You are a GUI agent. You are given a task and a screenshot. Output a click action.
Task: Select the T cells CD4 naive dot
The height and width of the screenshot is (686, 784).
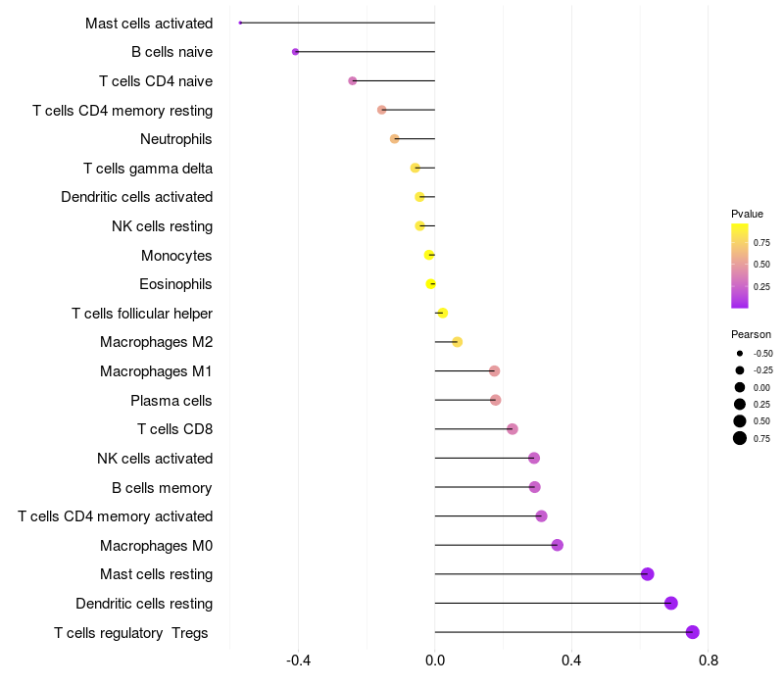click(x=353, y=80)
